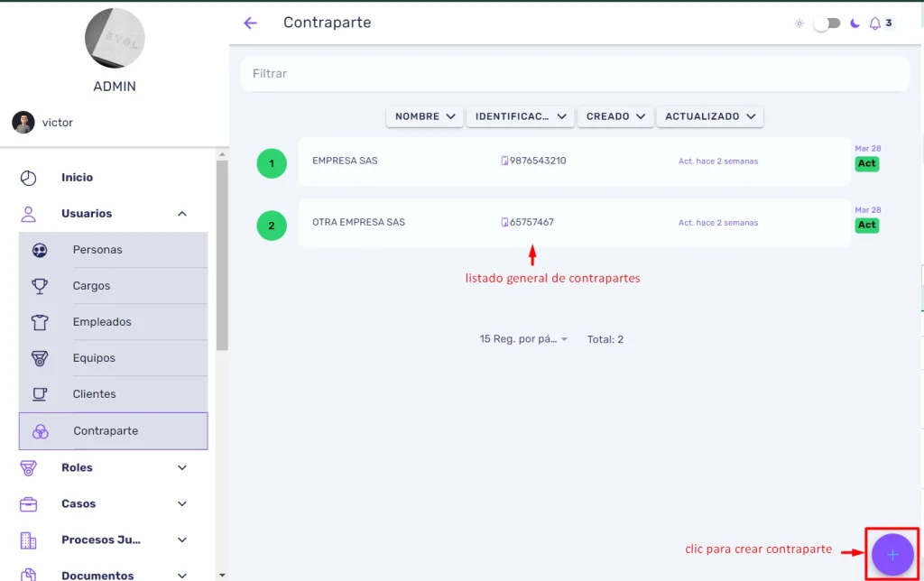
Task: Open Equipos in the sidebar
Action: tap(113, 357)
